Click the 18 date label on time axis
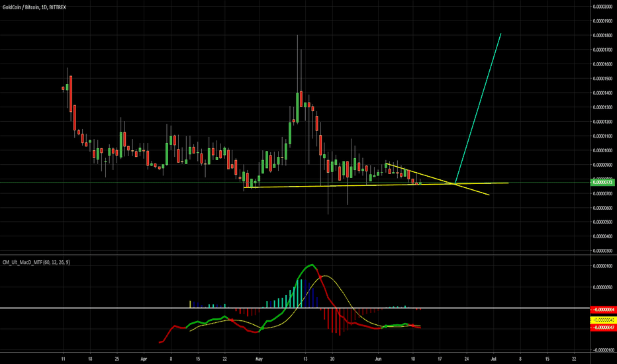Image resolution: width=617 pixels, height=364 pixels. click(x=90, y=359)
